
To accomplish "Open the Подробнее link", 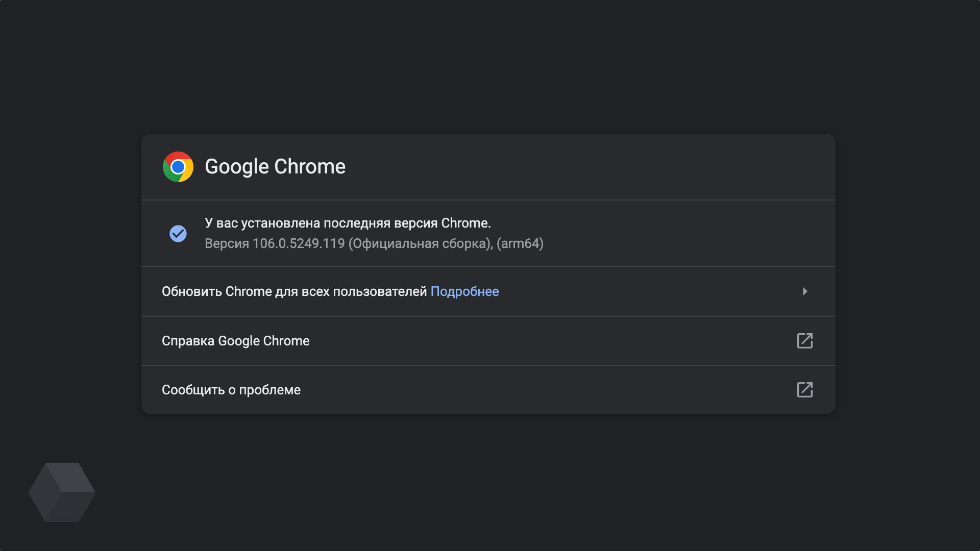I will click(x=464, y=291).
